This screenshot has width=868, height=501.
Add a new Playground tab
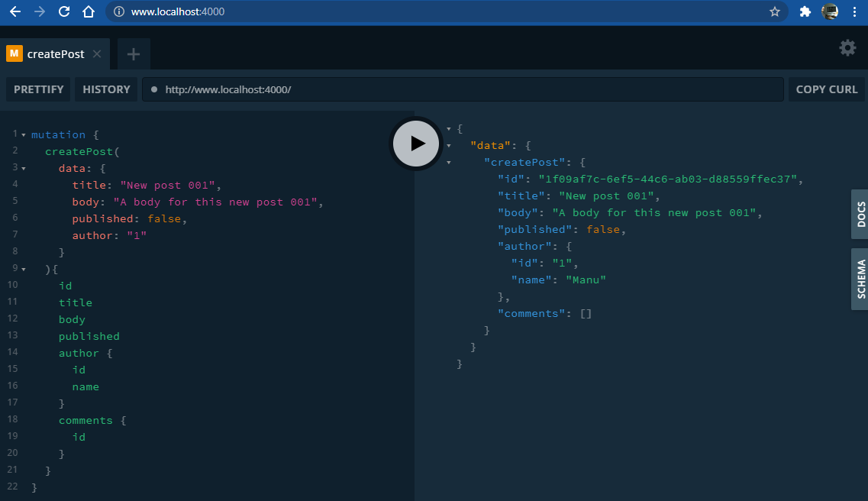(x=134, y=53)
